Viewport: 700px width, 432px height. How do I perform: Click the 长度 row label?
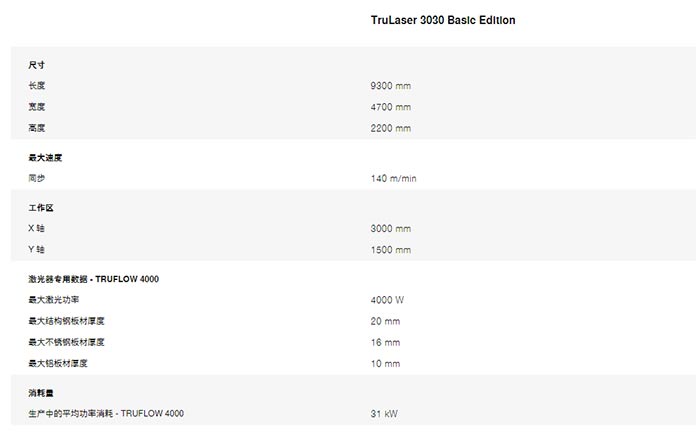(37, 86)
